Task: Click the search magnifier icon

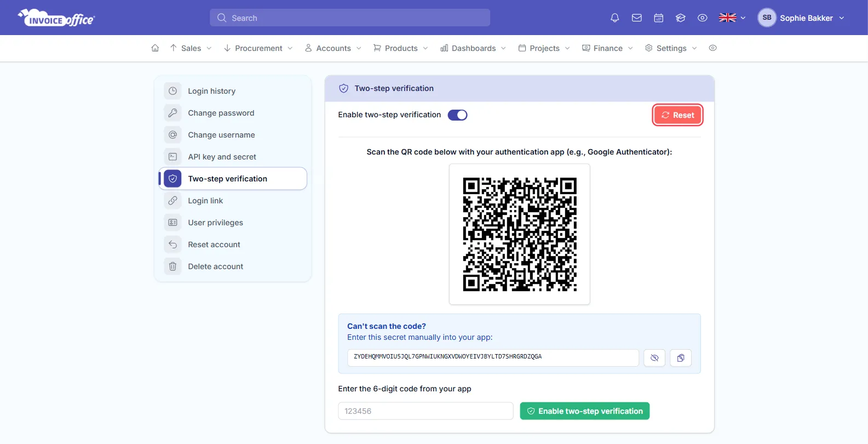Action: click(x=222, y=18)
